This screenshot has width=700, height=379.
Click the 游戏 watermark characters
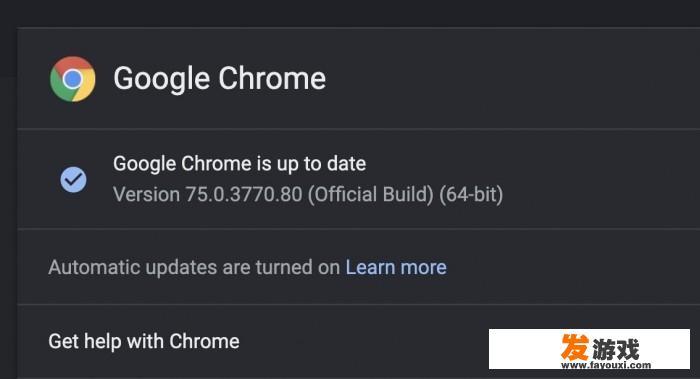tap(616, 349)
